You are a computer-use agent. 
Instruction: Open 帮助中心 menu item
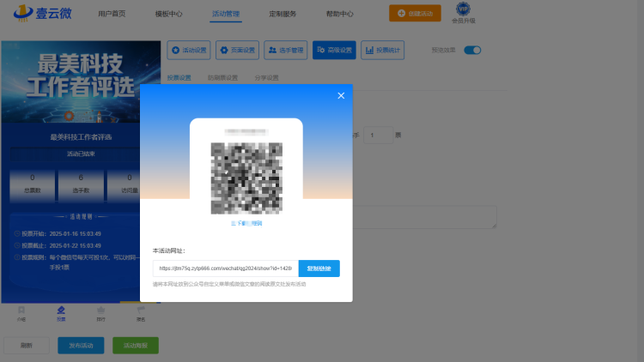pos(340,14)
